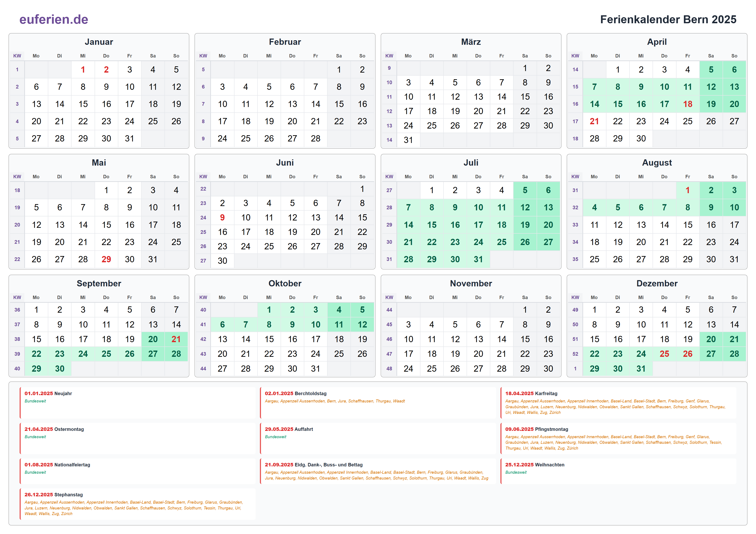Viewport: 756px width, 534px height.
Task: Click red January 2 Berchtoldstag date
Action: coord(106,69)
